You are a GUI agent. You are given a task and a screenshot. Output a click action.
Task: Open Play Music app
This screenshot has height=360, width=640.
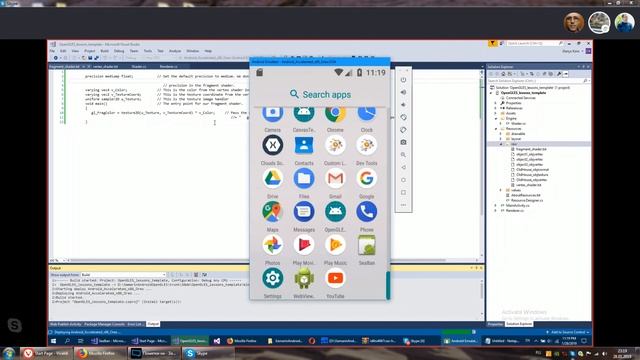click(x=335, y=245)
